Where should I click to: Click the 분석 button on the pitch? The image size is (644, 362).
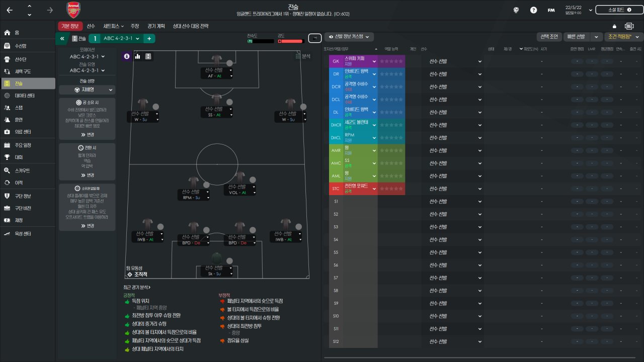tap(302, 56)
